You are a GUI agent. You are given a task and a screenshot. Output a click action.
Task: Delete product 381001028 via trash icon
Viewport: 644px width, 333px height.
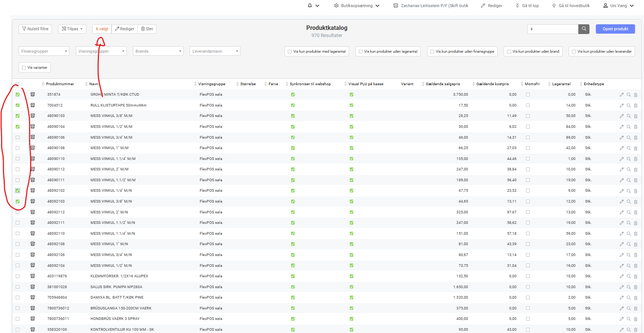click(x=635, y=287)
